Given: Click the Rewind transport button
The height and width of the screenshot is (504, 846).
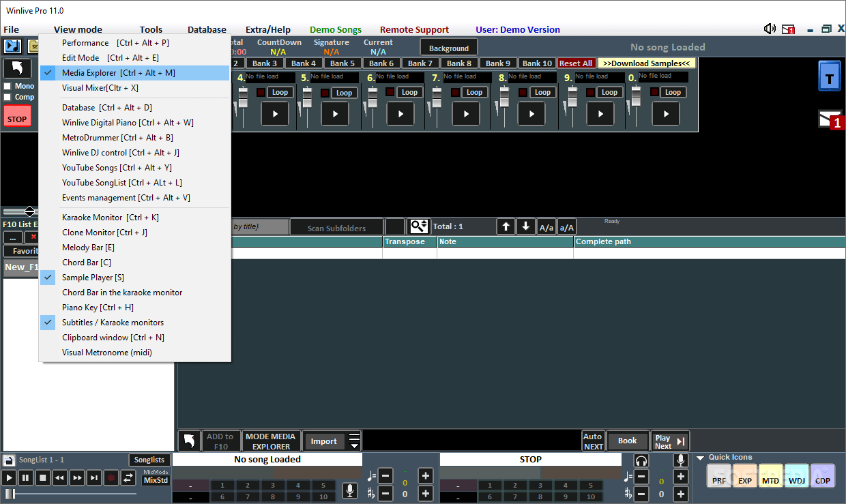Looking at the screenshot, I should click(59, 478).
